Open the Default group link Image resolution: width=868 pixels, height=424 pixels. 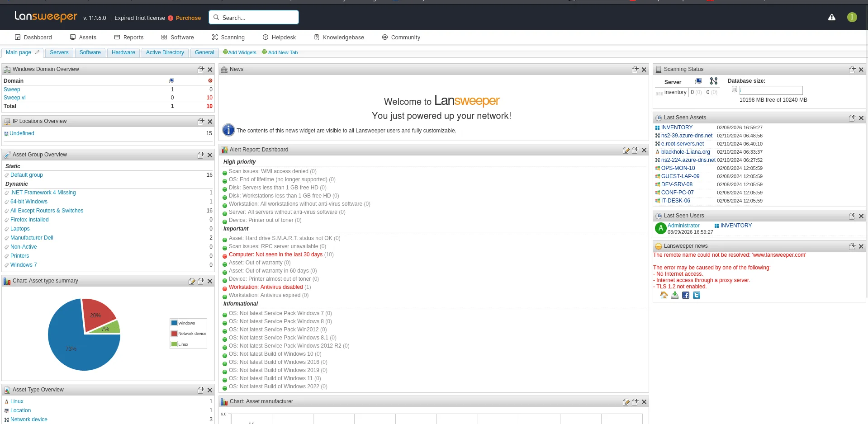27,175
